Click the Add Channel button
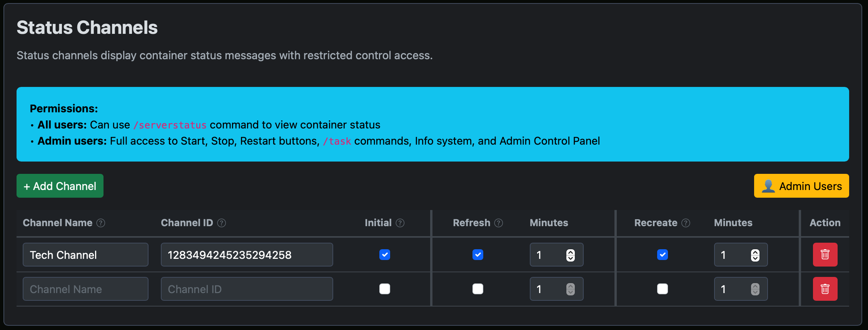Viewport: 868px width, 330px height. 60,186
